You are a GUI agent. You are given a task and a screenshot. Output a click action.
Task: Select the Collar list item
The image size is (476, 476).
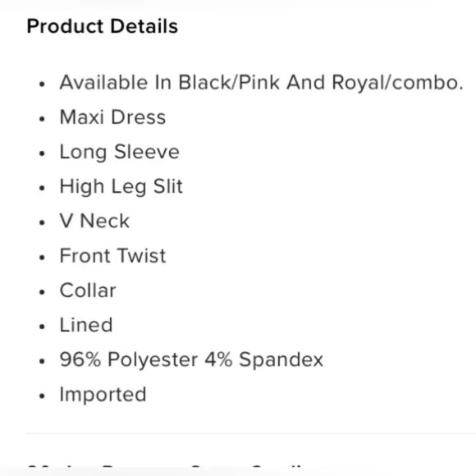point(88,291)
